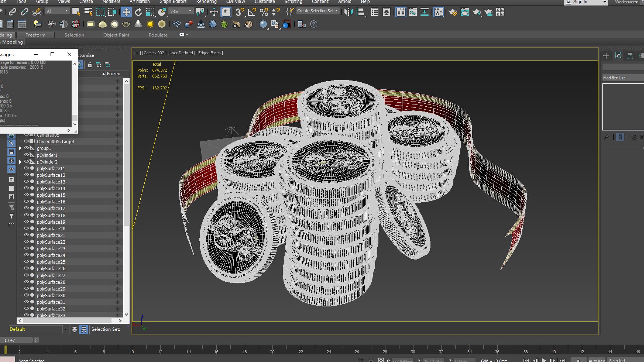
Task: Open the selection filter All dropdown
Action: click(x=57, y=11)
